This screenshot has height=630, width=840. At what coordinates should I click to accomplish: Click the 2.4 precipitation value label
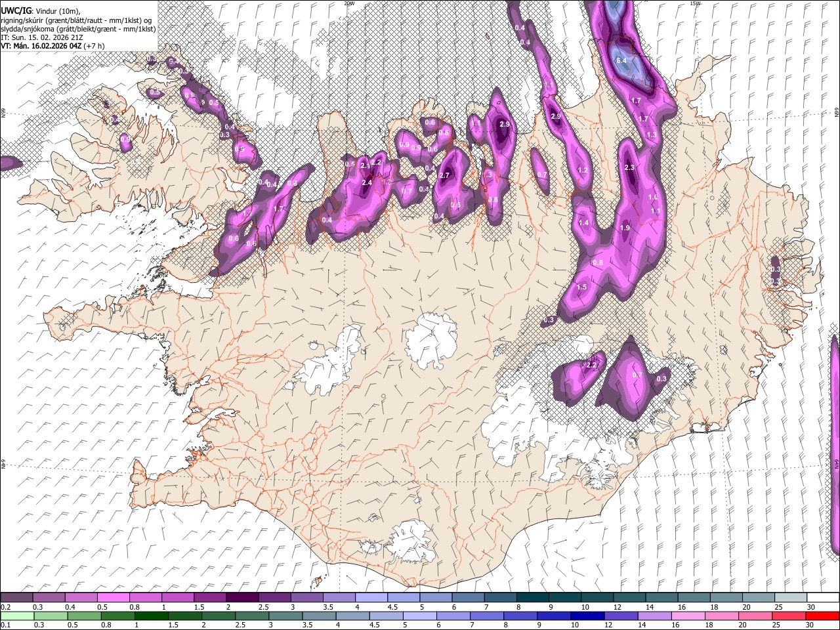(x=367, y=182)
